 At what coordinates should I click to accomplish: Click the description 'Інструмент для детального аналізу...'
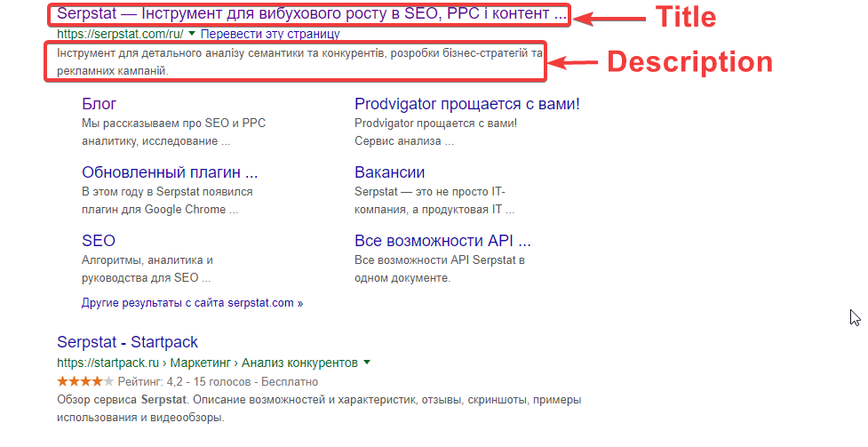point(299,62)
